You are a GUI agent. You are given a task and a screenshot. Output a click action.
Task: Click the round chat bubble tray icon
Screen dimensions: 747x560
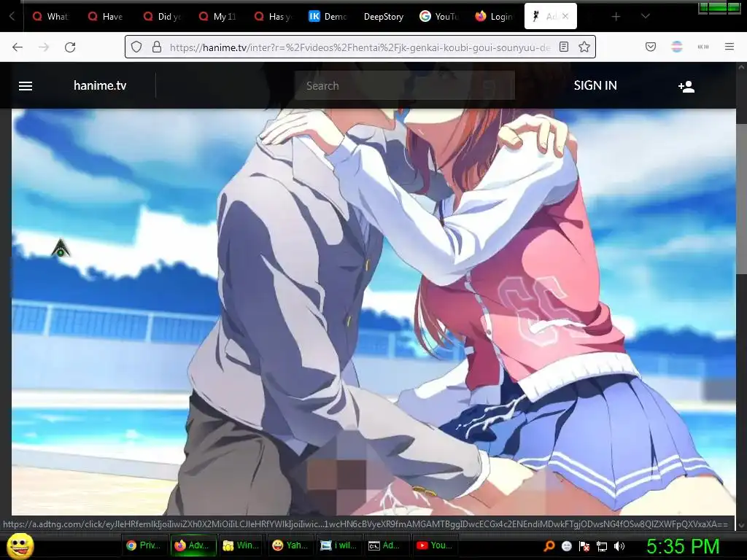coord(567,546)
